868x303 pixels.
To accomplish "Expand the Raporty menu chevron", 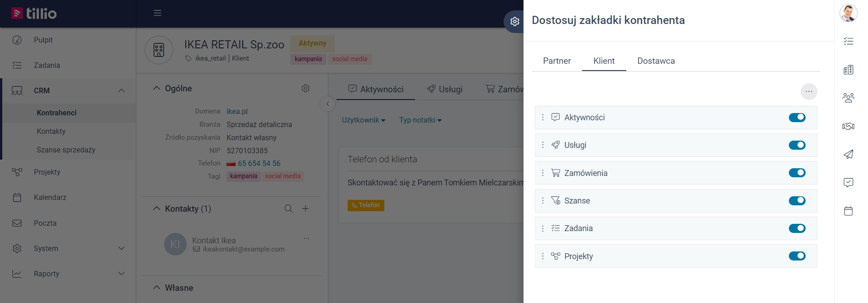I will (122, 274).
